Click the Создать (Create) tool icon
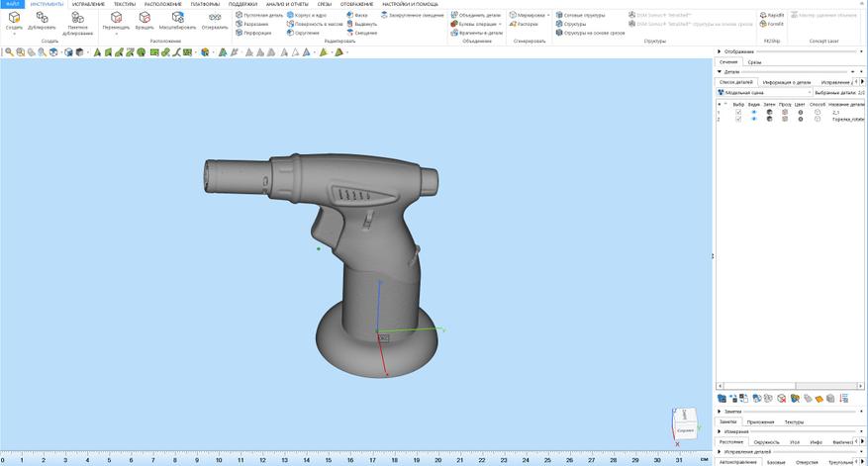 tap(14, 18)
